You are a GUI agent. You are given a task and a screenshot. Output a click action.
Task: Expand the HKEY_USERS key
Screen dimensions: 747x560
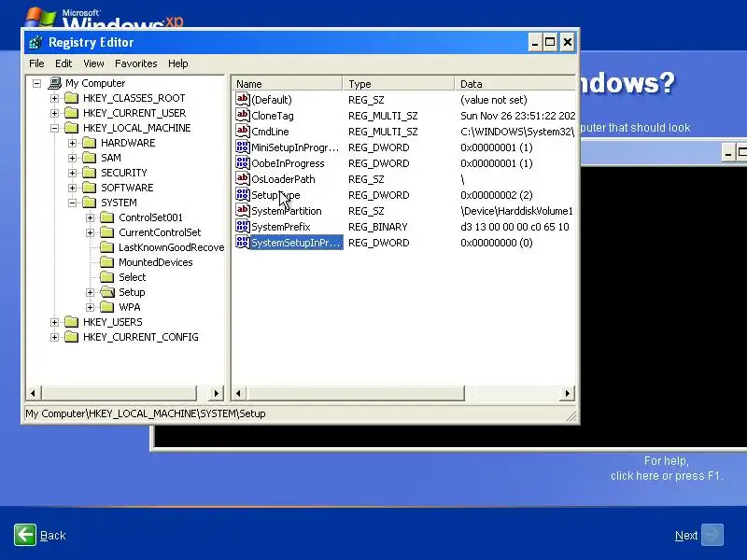click(54, 322)
